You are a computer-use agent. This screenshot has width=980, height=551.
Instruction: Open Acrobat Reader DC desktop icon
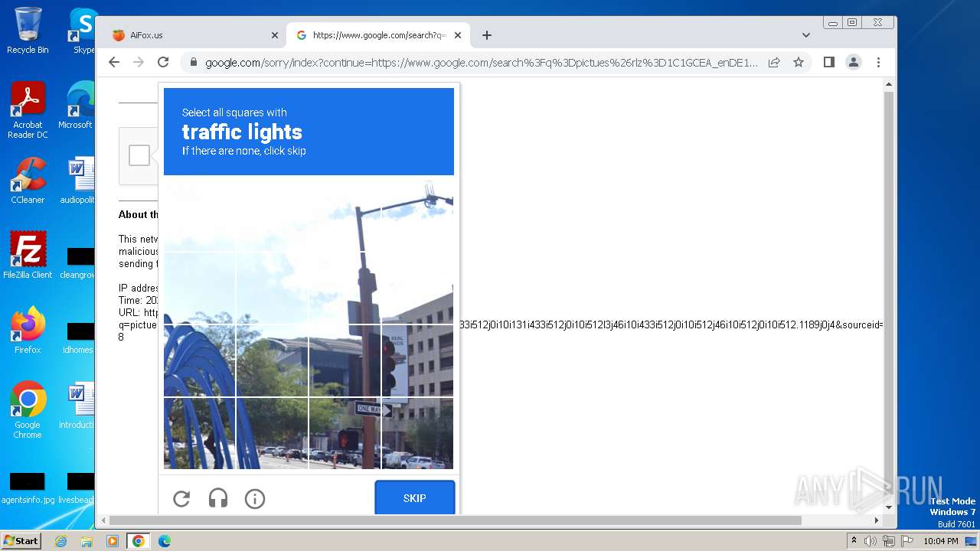28,111
